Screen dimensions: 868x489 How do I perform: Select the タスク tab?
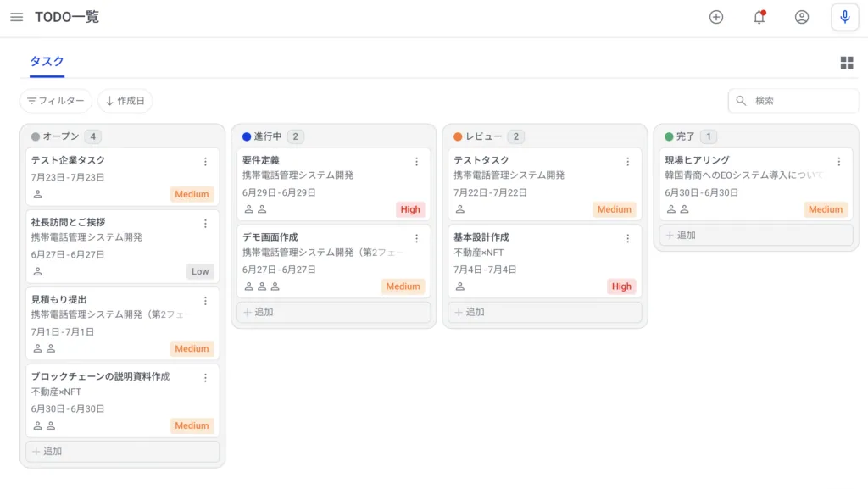(x=47, y=62)
